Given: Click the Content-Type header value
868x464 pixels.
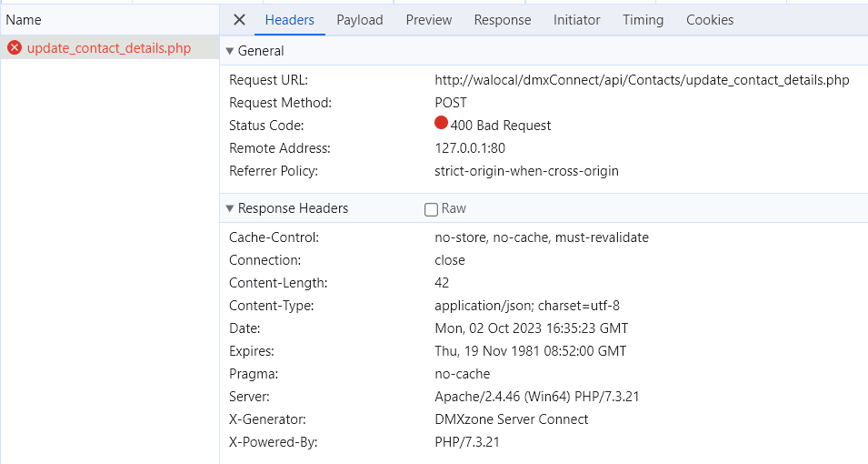Looking at the screenshot, I should [x=527, y=306].
